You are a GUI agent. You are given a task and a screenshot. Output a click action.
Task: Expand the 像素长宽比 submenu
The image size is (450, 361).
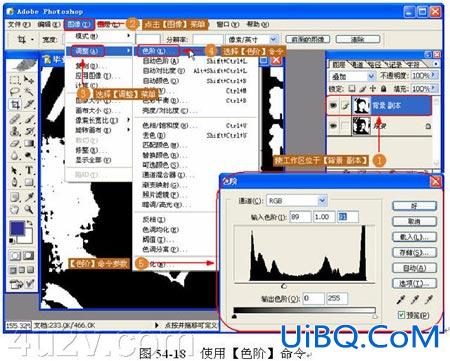click(x=97, y=120)
